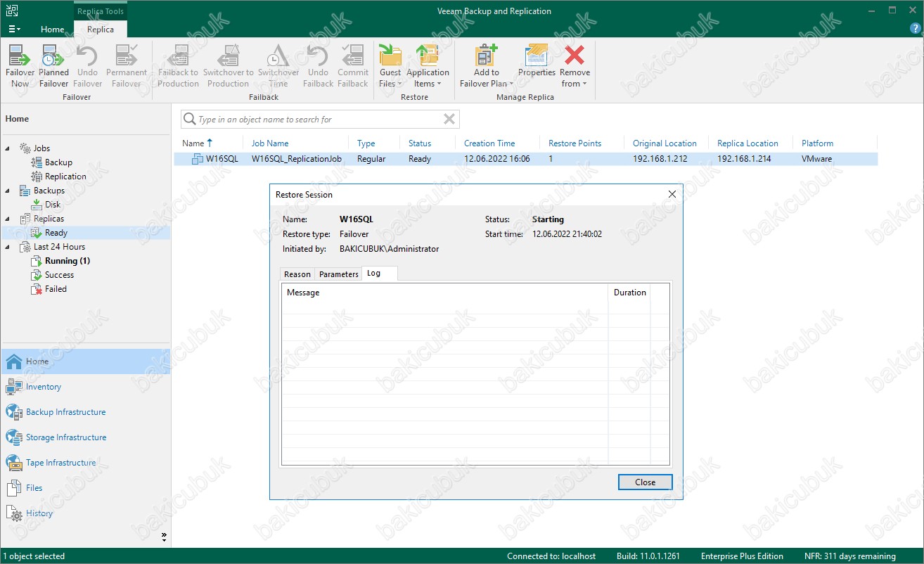This screenshot has height=564, width=924.
Task: Open the Storage Infrastructure view
Action: [85, 437]
